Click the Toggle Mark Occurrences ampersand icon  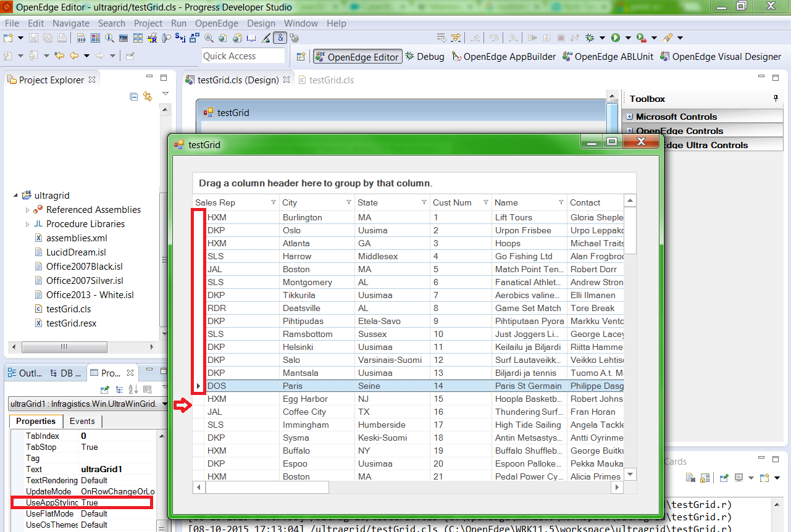click(280, 38)
